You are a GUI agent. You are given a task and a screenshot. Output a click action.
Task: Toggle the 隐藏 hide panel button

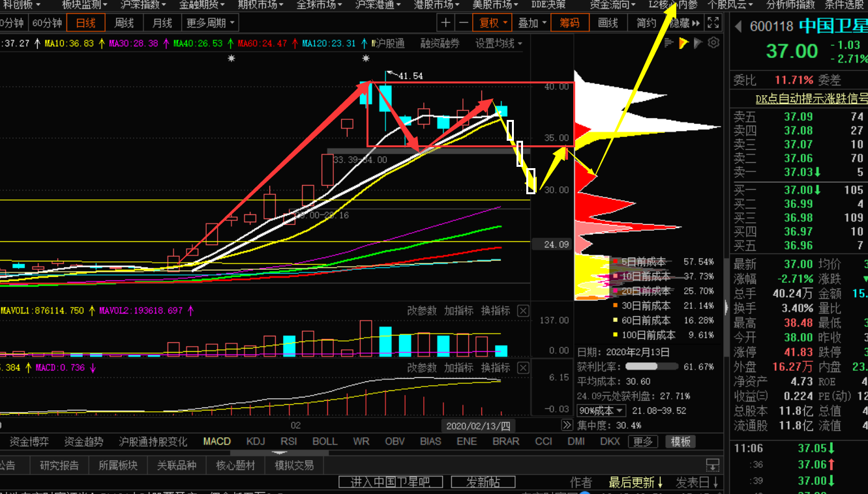(684, 23)
